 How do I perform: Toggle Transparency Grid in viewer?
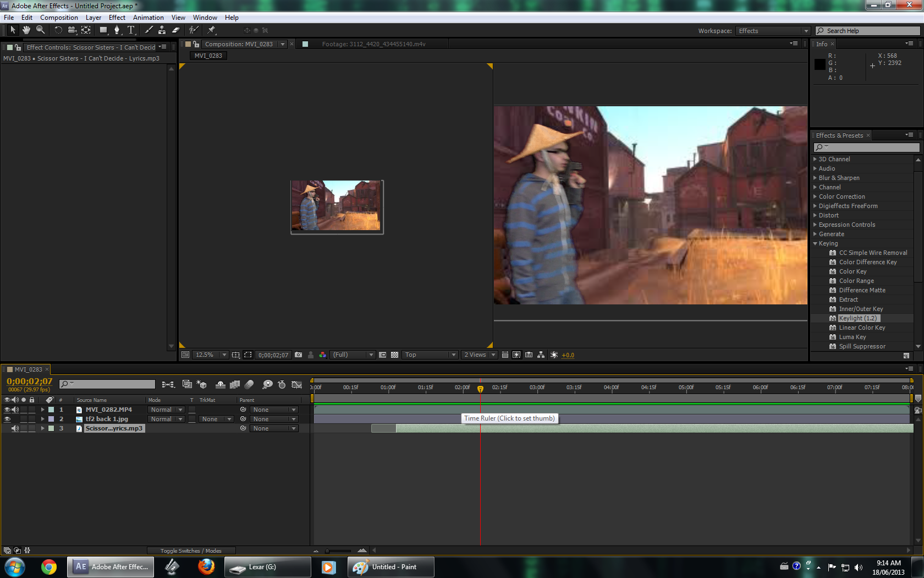pyautogui.click(x=394, y=355)
